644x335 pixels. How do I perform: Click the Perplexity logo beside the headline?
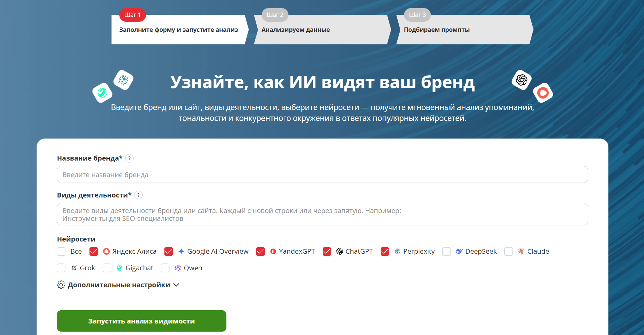point(123,80)
